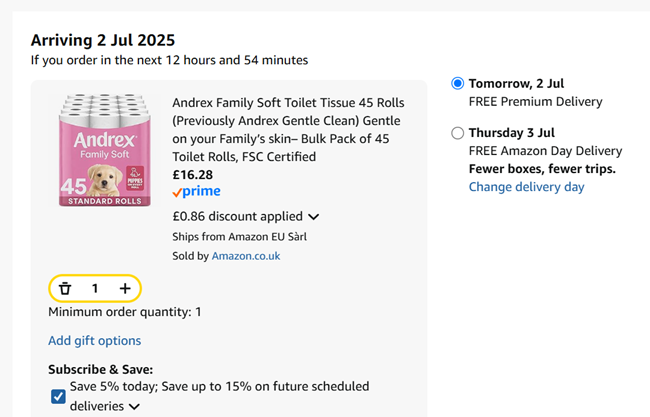Choose Thursday 3 Jul Amazon Day Delivery
Screen dimensions: 650x417
click(458, 133)
